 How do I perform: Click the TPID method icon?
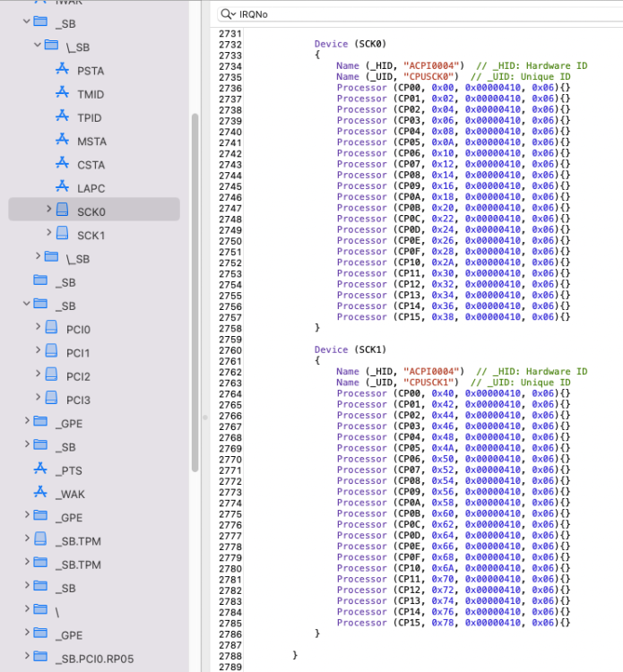pos(62,116)
